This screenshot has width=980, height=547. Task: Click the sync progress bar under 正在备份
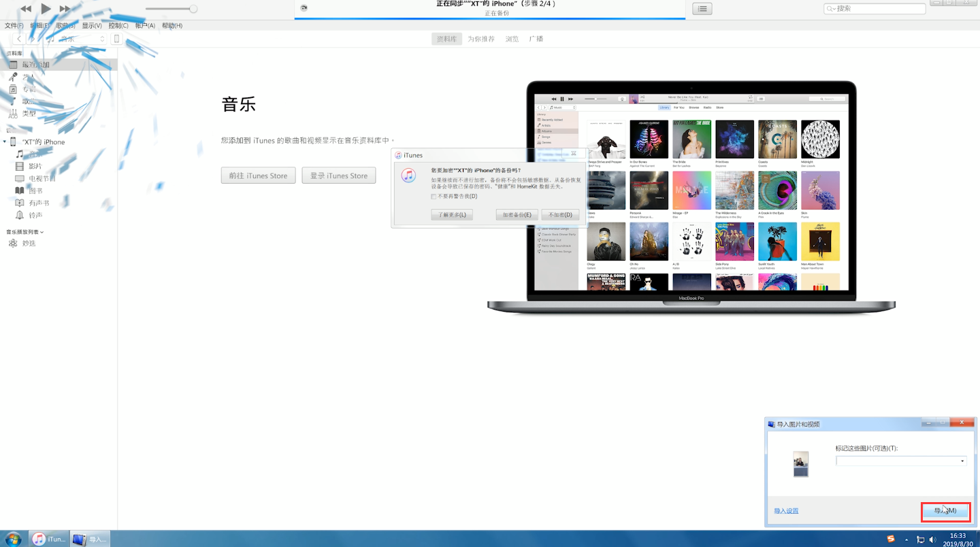coord(490,18)
